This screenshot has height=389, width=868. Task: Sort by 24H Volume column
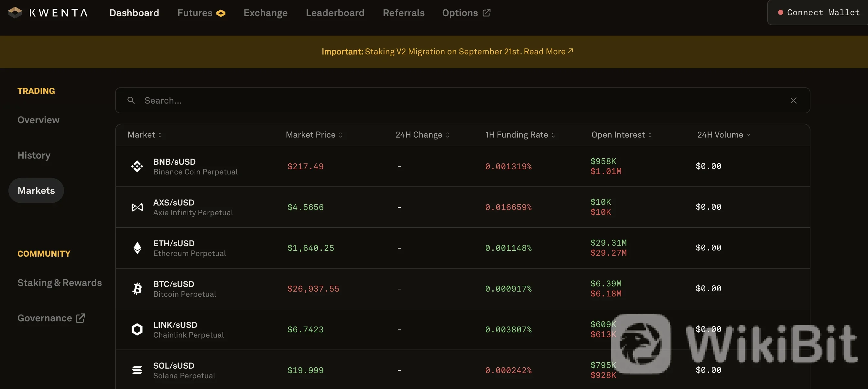(x=723, y=135)
